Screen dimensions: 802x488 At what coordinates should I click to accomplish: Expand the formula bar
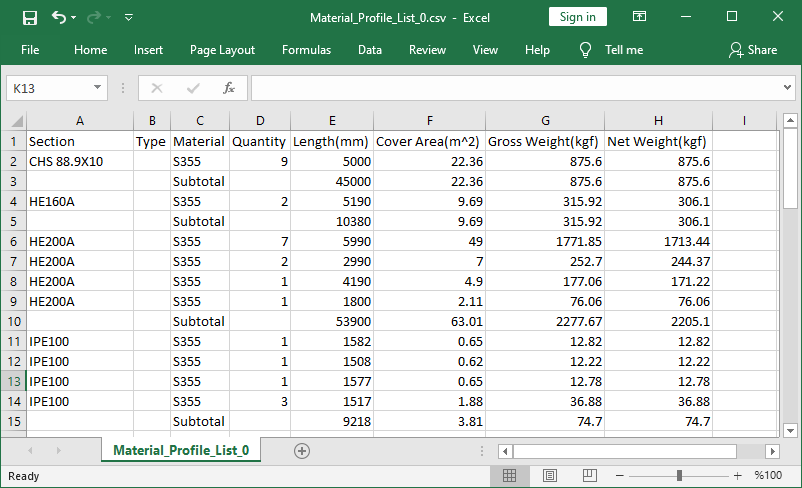tap(787, 88)
